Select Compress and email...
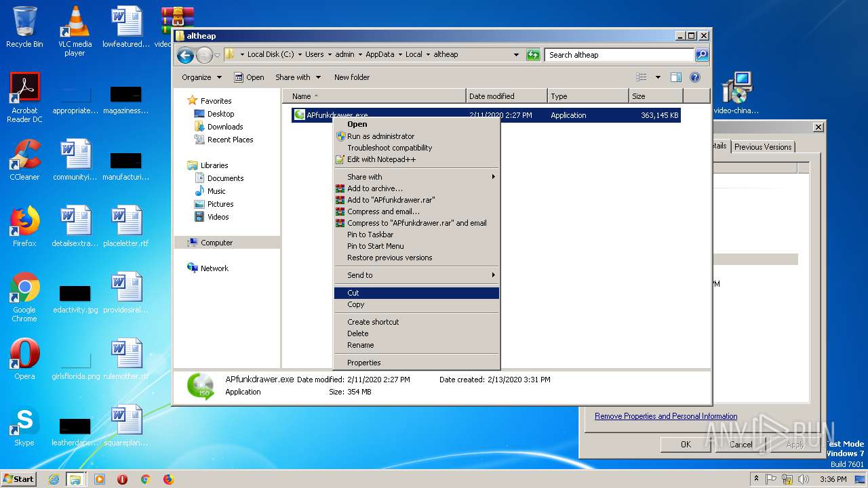 tap(416, 211)
